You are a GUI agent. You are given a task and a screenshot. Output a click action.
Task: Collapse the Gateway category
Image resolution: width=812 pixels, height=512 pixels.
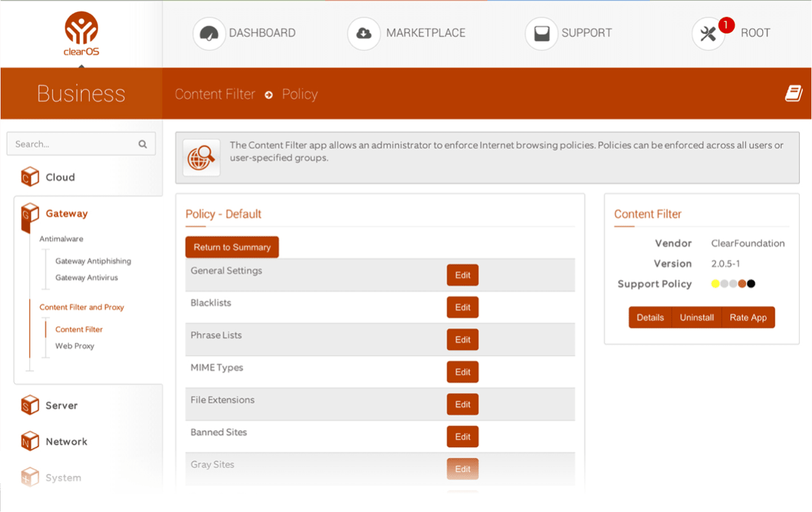click(66, 214)
